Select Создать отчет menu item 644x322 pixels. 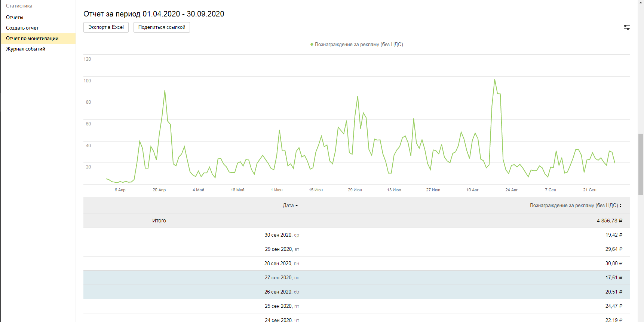[x=22, y=28]
